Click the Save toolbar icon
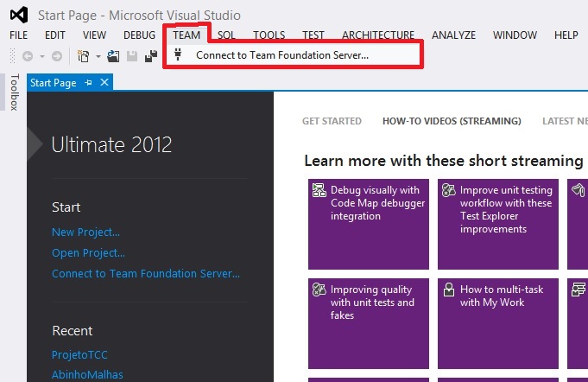 point(132,56)
